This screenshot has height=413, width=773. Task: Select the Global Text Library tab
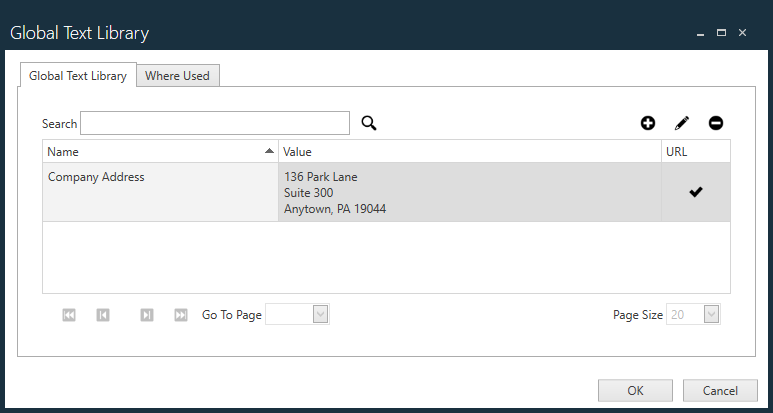click(78, 76)
